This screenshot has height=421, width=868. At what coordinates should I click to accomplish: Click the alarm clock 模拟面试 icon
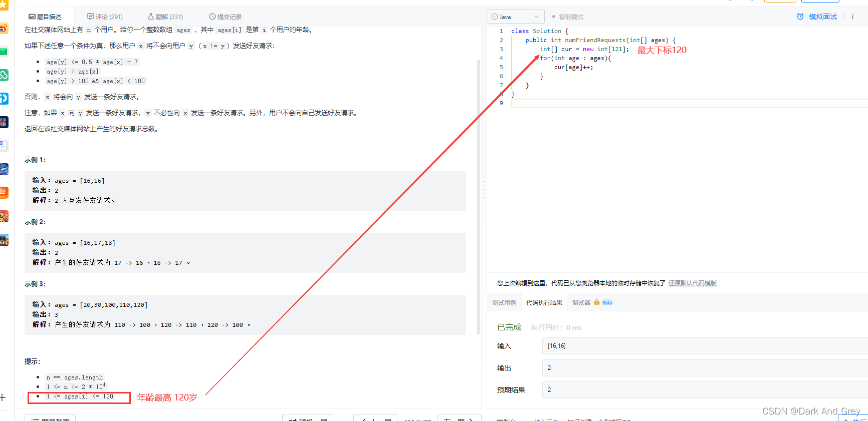pyautogui.click(x=800, y=17)
